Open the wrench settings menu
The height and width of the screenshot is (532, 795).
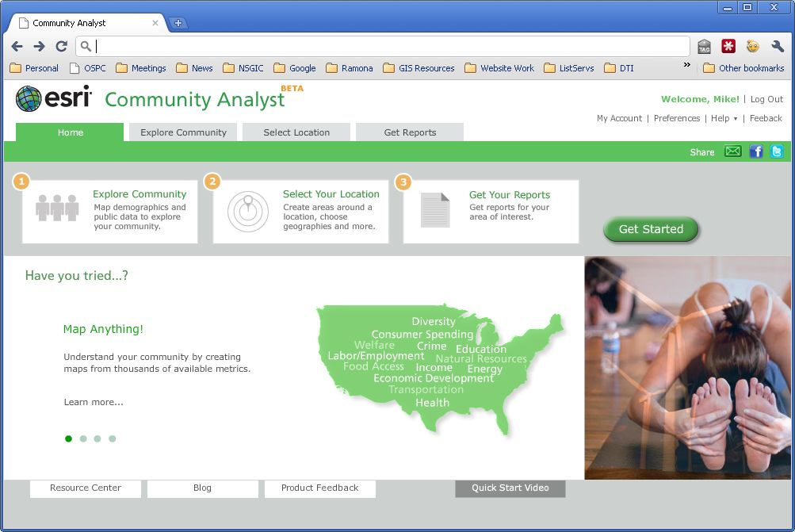tap(778, 46)
